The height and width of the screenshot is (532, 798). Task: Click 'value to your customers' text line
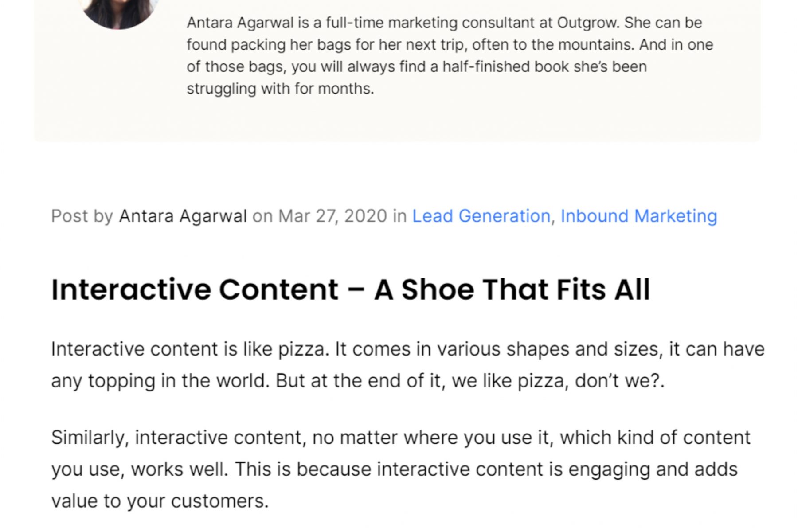pyautogui.click(x=160, y=501)
